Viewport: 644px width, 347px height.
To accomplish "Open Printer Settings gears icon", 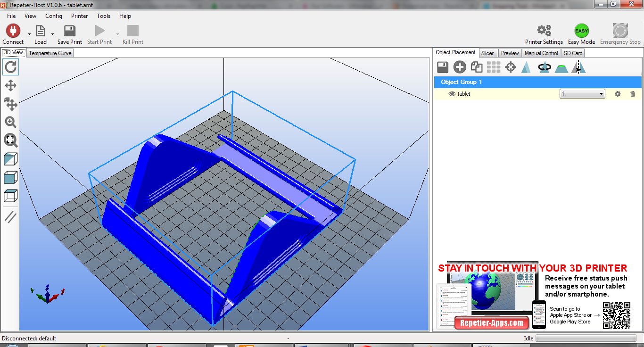I will point(544,31).
